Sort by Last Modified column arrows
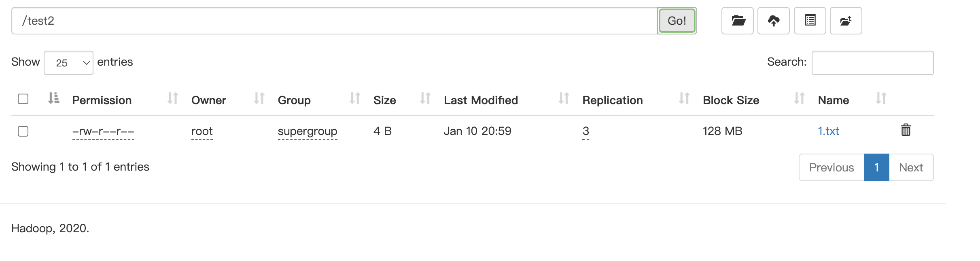 [564, 98]
